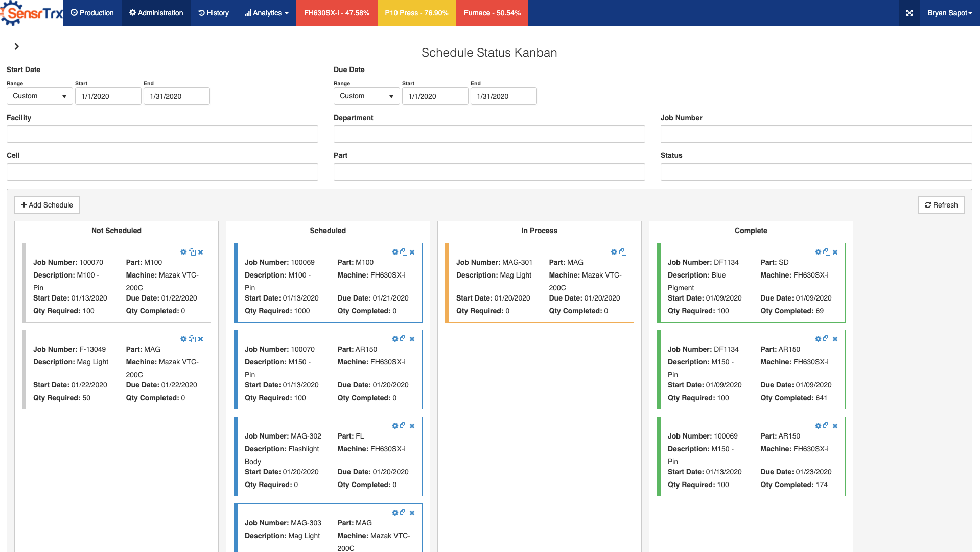Focus the Status filter field
The image size is (980, 552).
coord(816,172)
